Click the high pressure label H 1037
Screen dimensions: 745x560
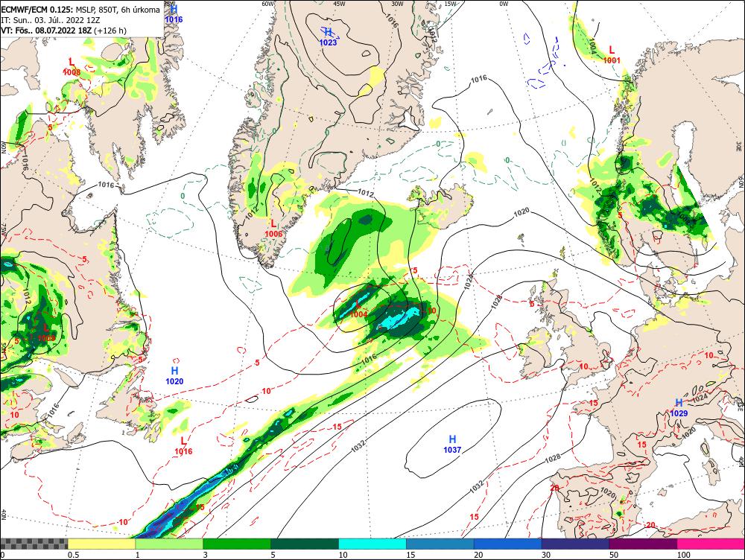(452, 444)
